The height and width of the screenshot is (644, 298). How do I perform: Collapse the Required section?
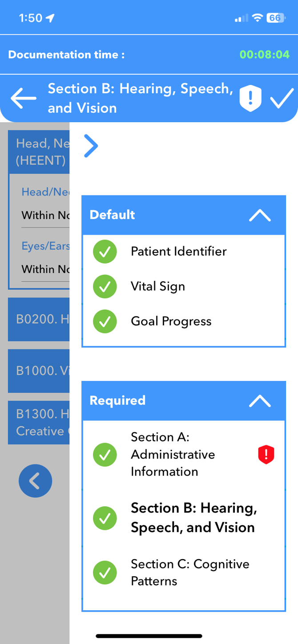click(260, 401)
